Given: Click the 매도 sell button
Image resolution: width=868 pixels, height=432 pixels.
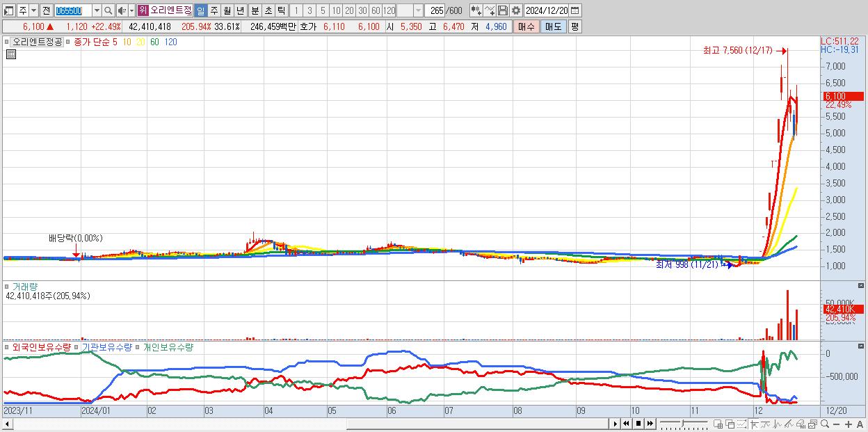Looking at the screenshot, I should [x=553, y=26].
